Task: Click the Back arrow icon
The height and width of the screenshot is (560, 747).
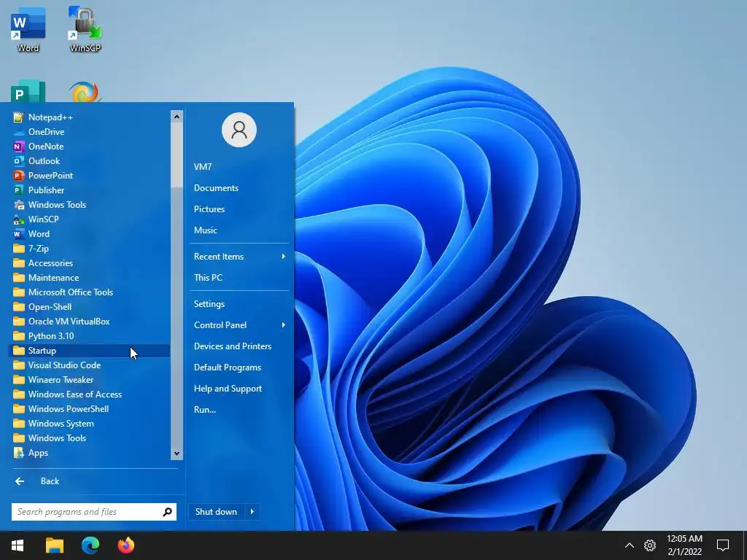Action: (x=20, y=481)
